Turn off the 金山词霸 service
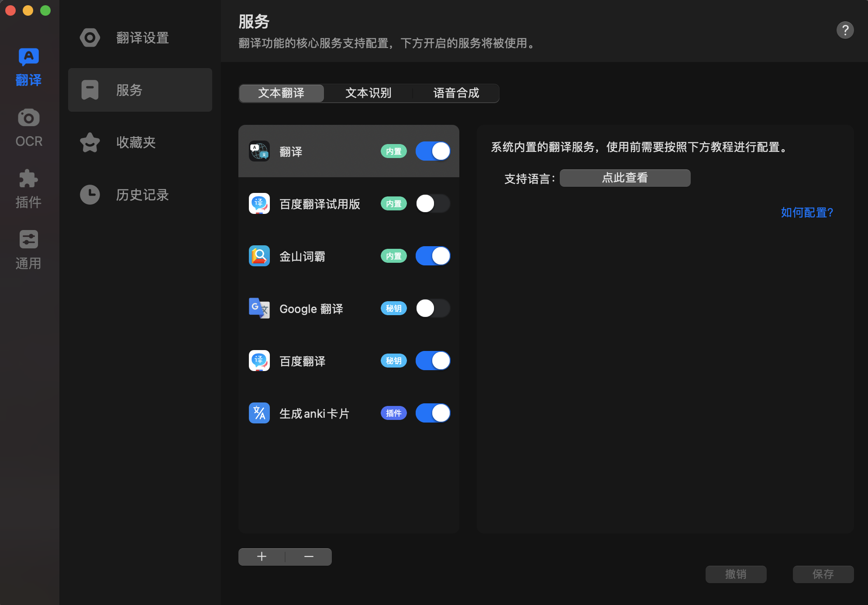The height and width of the screenshot is (605, 868). point(433,256)
